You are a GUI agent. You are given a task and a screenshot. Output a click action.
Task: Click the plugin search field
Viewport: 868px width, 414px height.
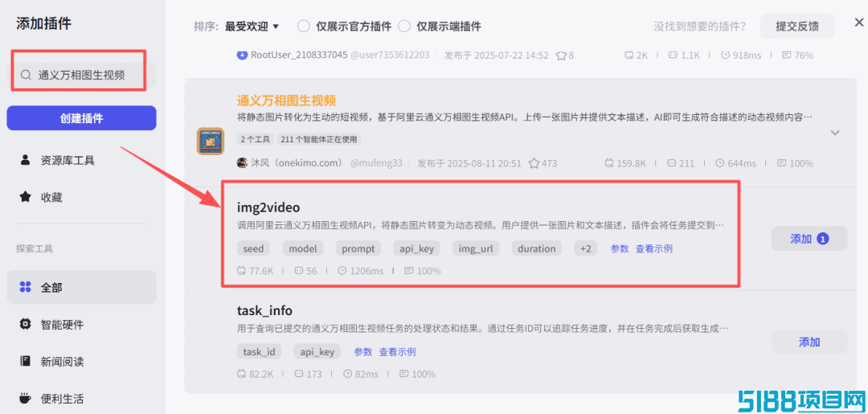tap(81, 75)
